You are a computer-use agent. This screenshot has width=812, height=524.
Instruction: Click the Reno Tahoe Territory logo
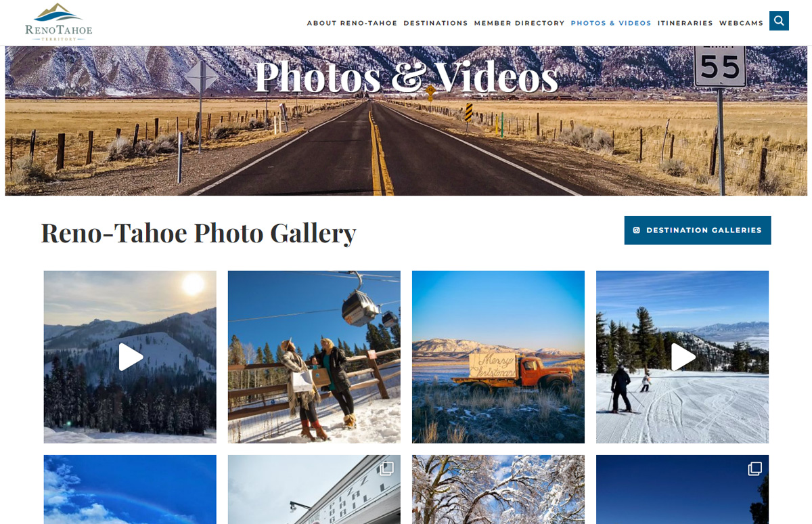[x=59, y=22]
